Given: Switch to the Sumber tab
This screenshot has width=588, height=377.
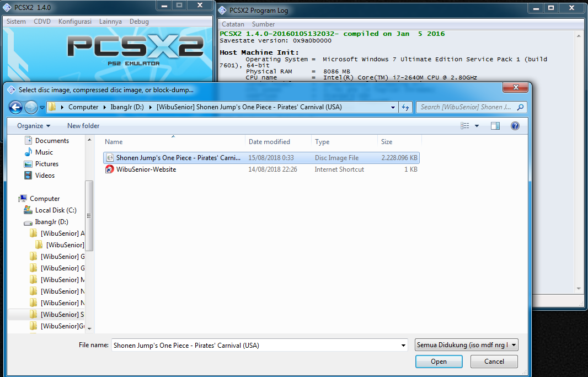Looking at the screenshot, I should pyautogui.click(x=263, y=24).
